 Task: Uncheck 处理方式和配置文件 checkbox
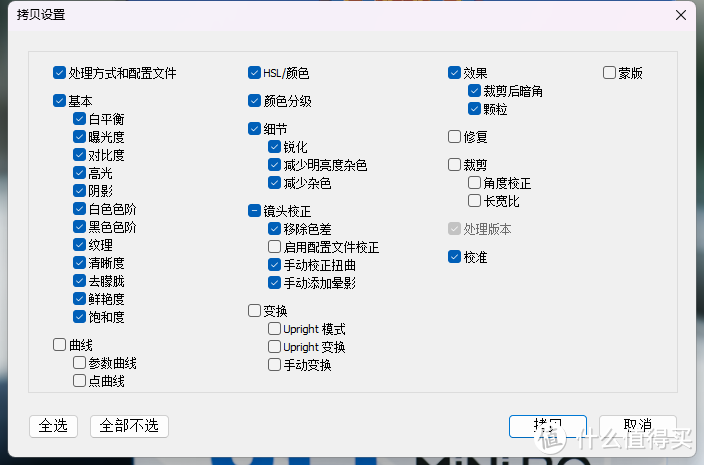pos(59,73)
